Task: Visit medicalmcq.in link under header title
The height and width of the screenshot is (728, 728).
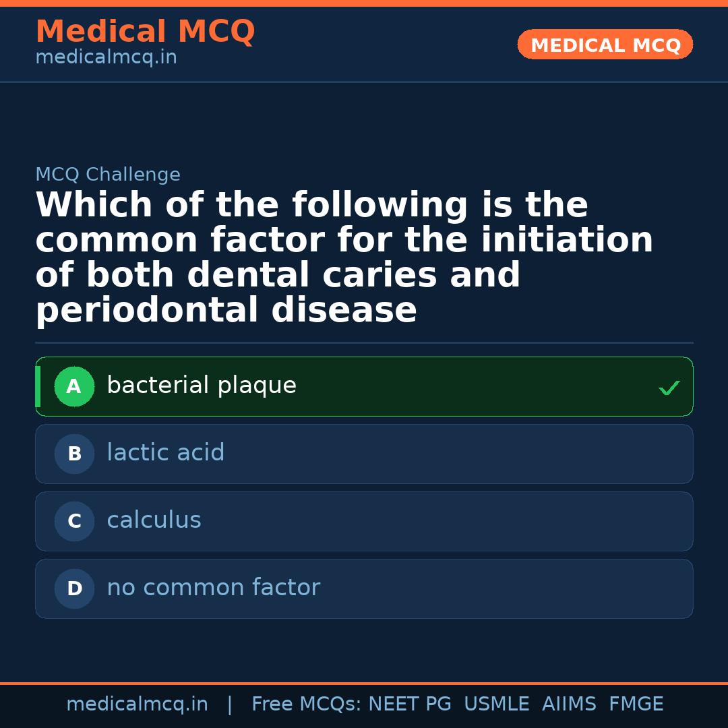Action: [106, 58]
